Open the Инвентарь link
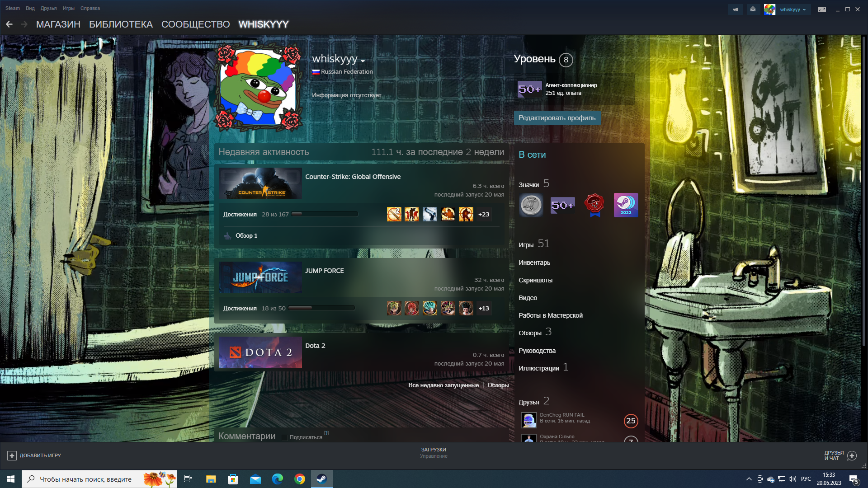This screenshot has width=868, height=488. tap(534, 263)
